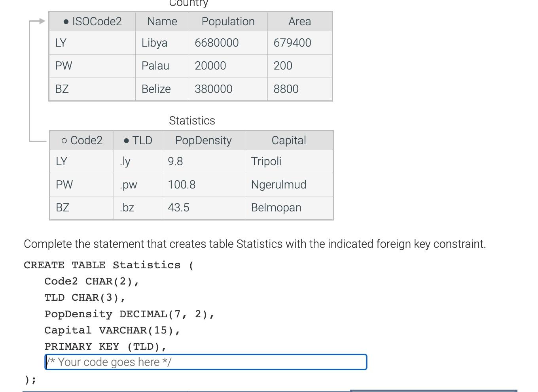Click the primary key bullet beside ISOCode2
Viewport: 538px width, 392px height.
pos(66,21)
